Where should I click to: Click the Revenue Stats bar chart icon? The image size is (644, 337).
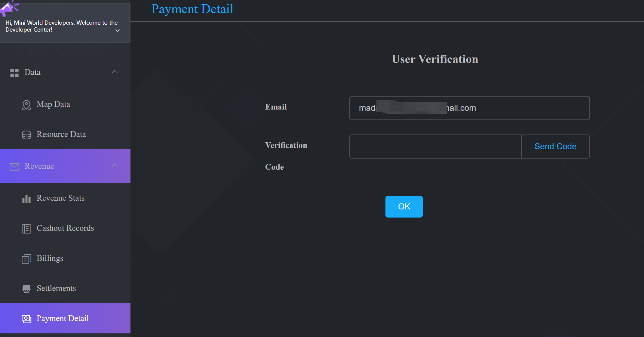pos(26,199)
